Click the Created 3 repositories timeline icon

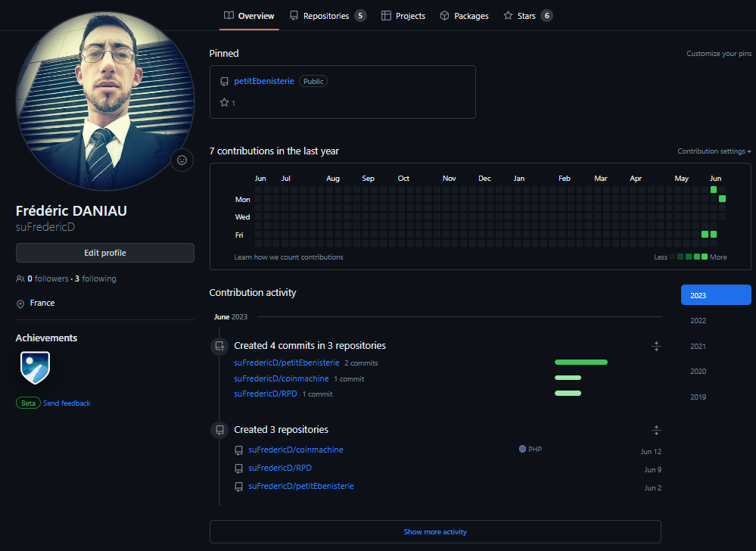coord(219,429)
